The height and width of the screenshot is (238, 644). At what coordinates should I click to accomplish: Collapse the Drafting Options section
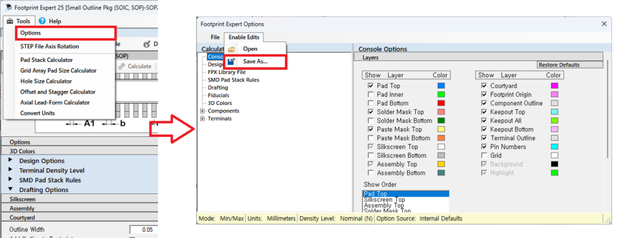click(10, 190)
